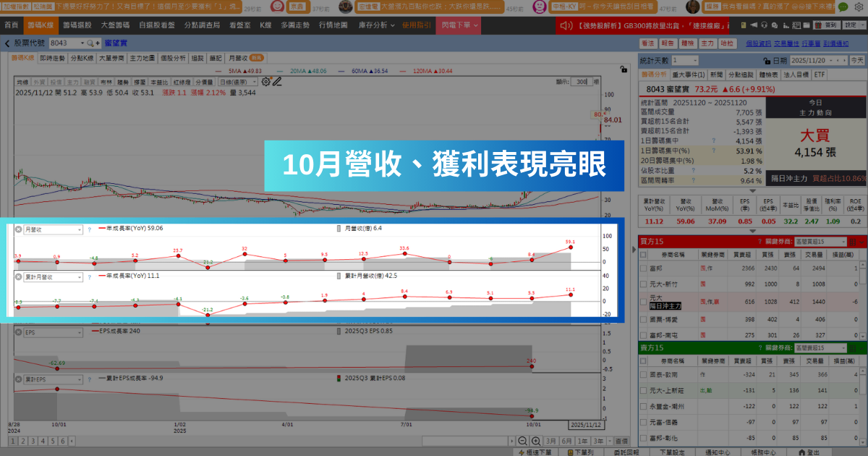The height and width of the screenshot is (456, 868).
Task: Show help for 1日籌碼集中
Action: 713,141
